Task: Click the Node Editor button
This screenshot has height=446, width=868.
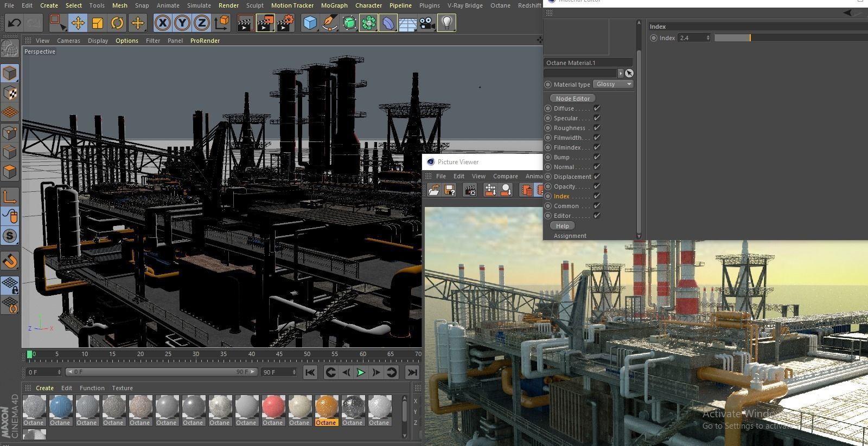Action: click(x=572, y=98)
